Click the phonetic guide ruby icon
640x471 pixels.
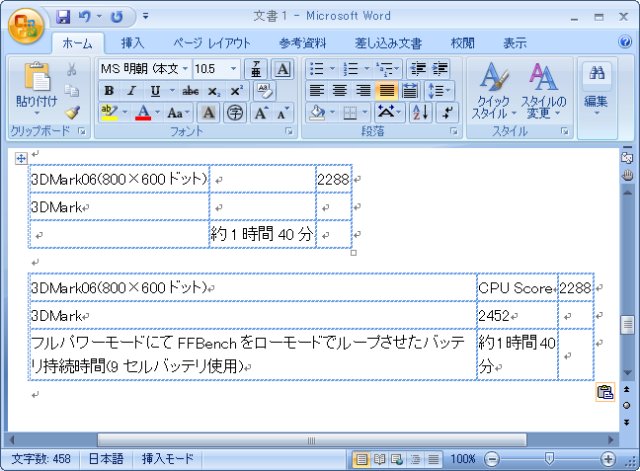pyautogui.click(x=256, y=69)
